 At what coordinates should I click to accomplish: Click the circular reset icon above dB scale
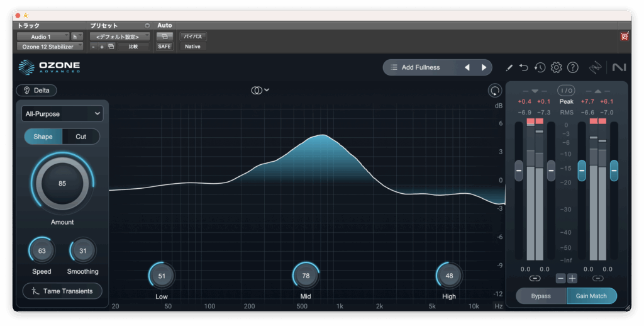point(495,91)
